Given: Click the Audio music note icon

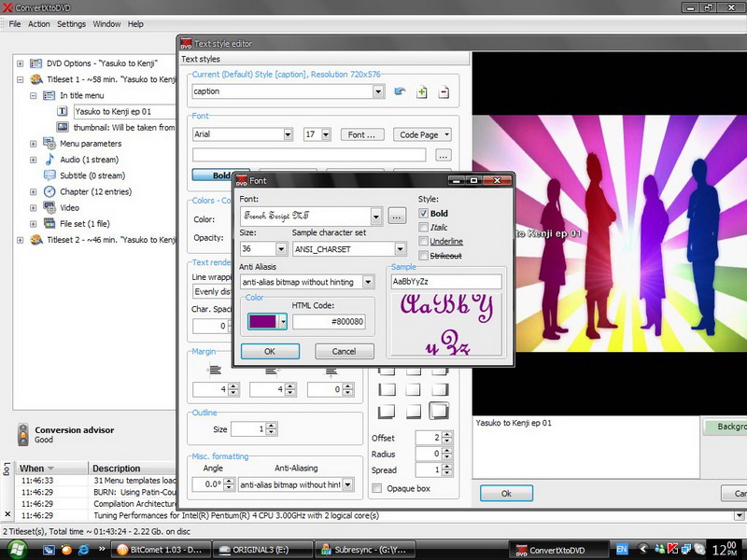Looking at the screenshot, I should 49,159.
